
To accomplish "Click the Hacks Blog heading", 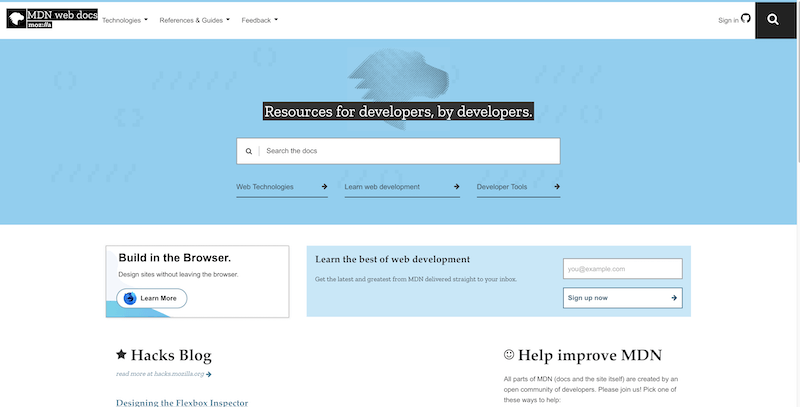I will [x=171, y=355].
